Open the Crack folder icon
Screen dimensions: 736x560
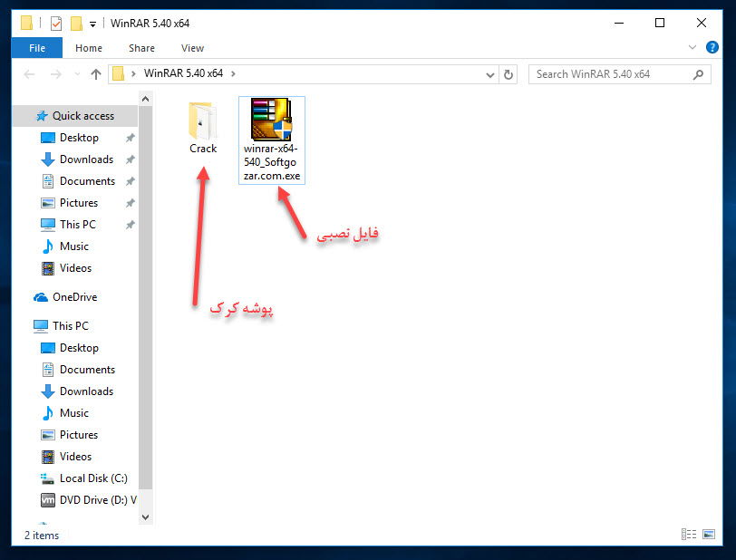pos(203,121)
